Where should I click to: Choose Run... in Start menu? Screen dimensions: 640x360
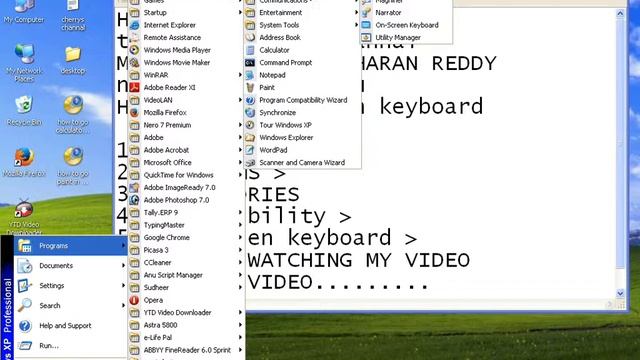[71, 346]
